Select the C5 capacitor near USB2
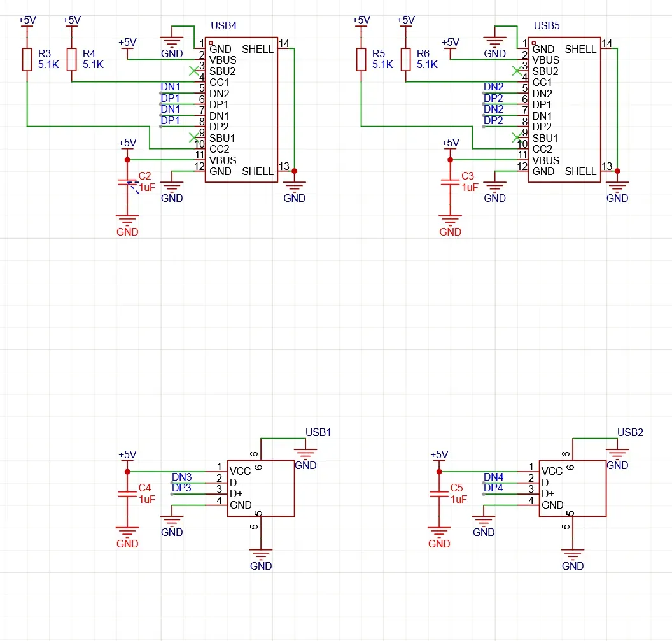The image size is (672, 641). [x=439, y=494]
